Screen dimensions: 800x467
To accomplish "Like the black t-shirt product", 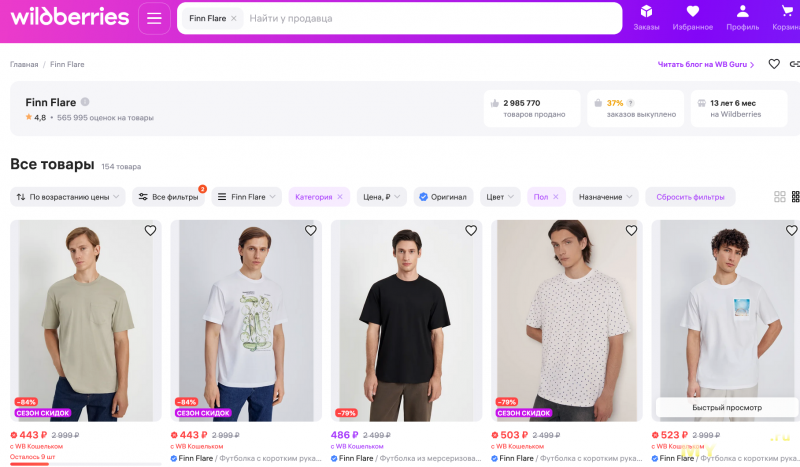I will click(x=471, y=231).
